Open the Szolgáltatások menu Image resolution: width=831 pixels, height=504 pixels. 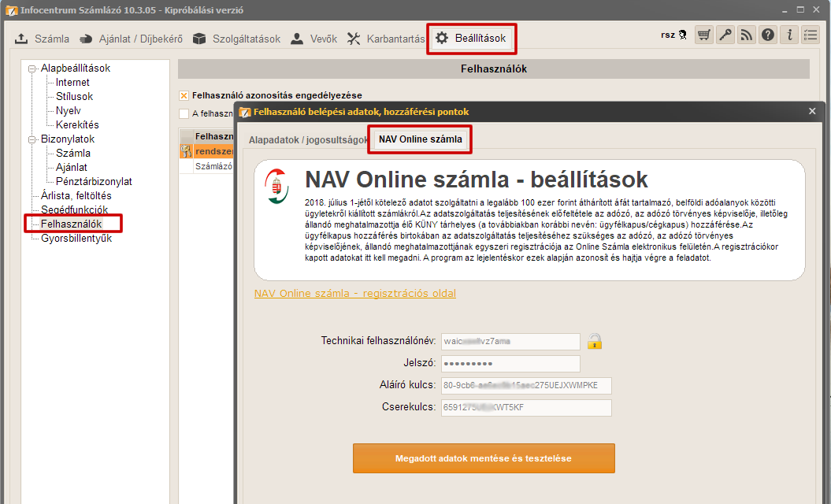click(236, 39)
